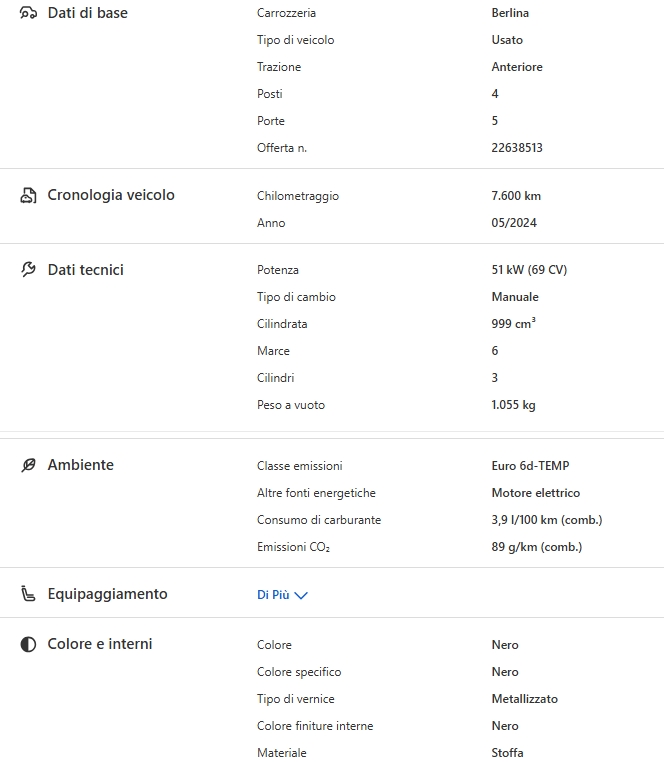The image size is (664, 764).
Task: Click the Colore e interni heading
Action: click(100, 644)
